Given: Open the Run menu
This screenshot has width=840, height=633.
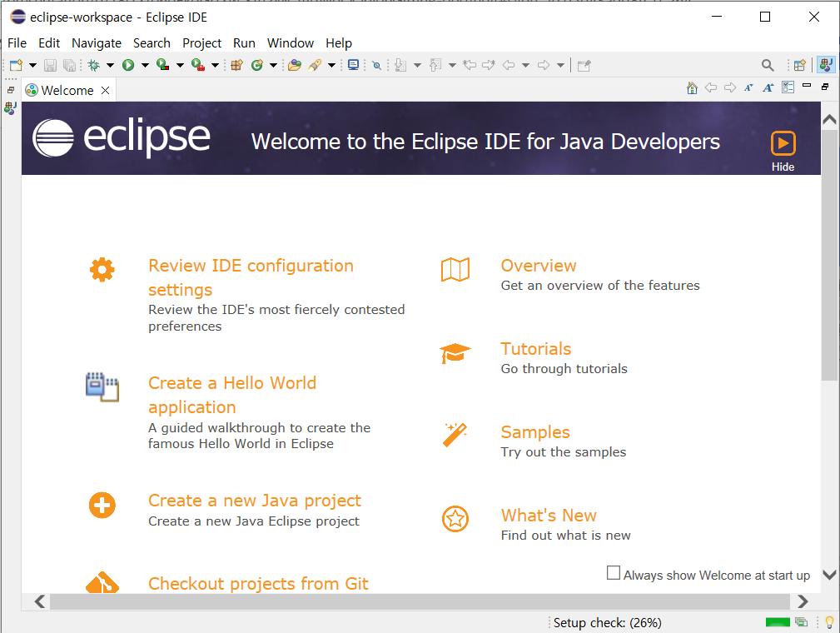Looking at the screenshot, I should (244, 42).
